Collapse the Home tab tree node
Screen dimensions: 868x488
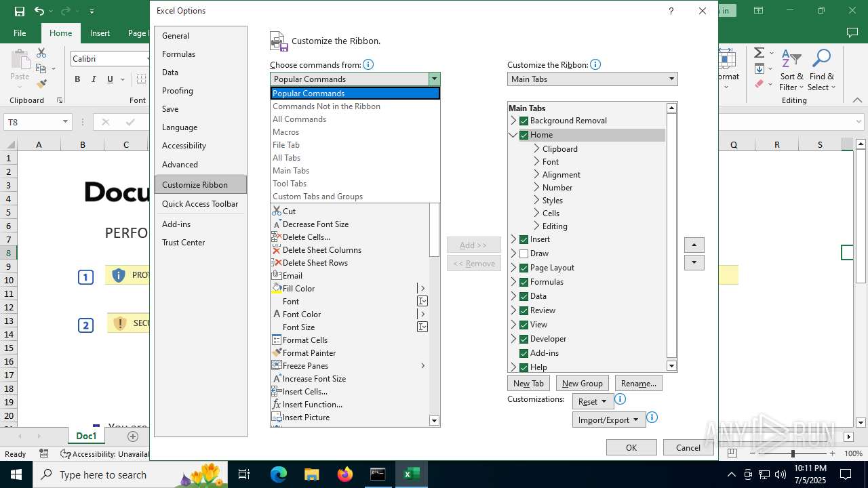tap(513, 135)
